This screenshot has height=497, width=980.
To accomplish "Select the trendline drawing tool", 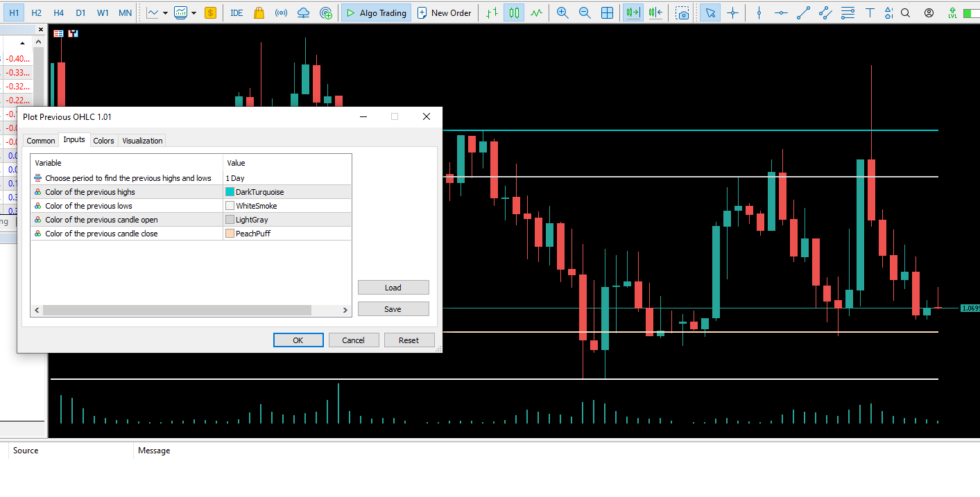I will point(803,12).
